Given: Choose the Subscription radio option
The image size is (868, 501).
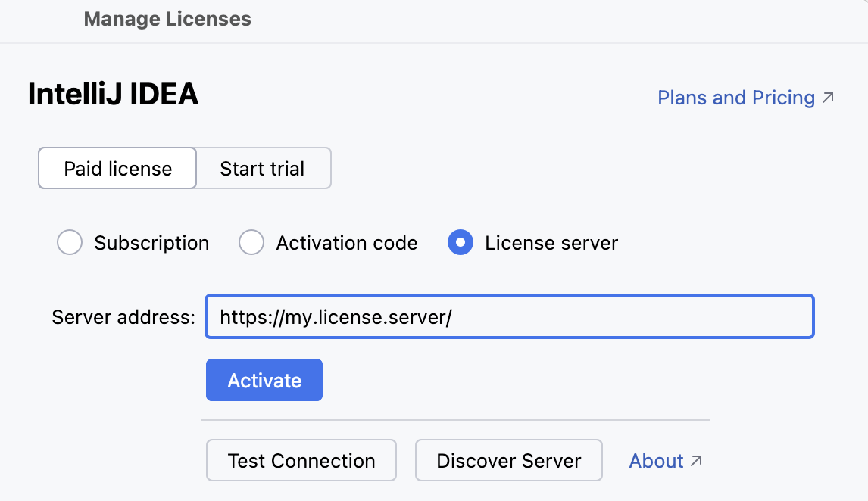Looking at the screenshot, I should click(70, 243).
